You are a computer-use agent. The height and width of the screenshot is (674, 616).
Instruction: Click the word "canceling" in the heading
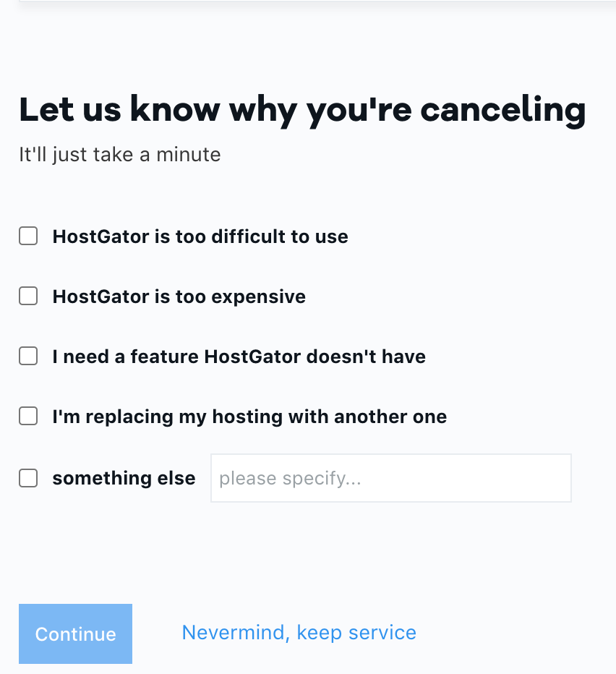tap(502, 110)
